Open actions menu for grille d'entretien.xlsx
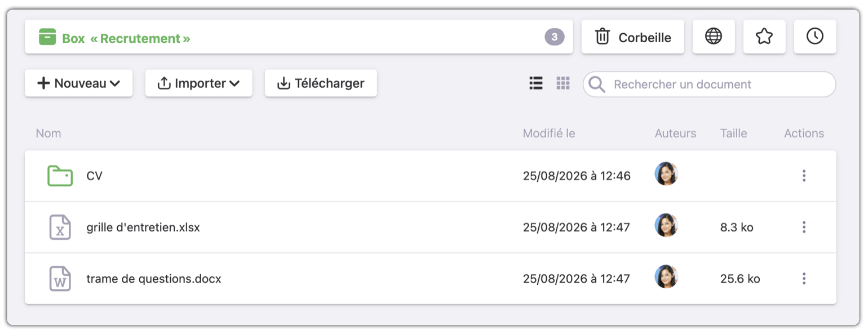 click(x=804, y=227)
